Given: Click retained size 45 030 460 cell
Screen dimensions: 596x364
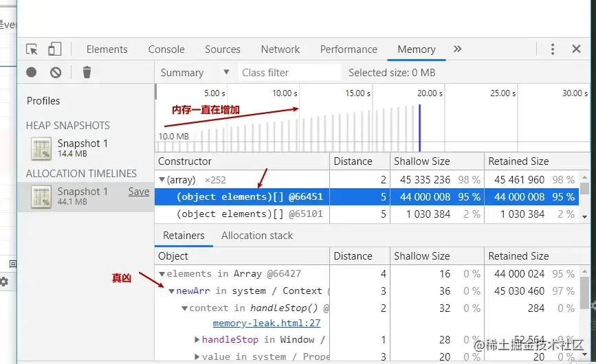Looking at the screenshot, I should click(519, 291).
